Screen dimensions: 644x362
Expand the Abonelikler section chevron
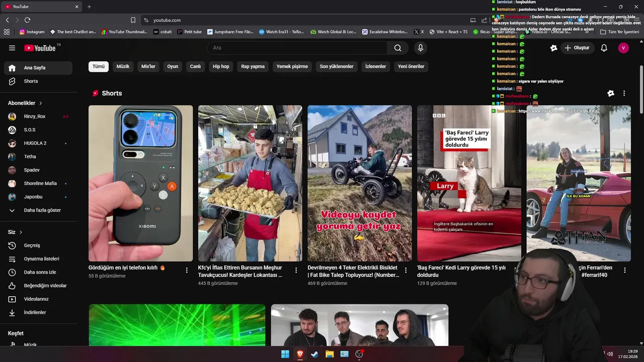click(x=41, y=103)
